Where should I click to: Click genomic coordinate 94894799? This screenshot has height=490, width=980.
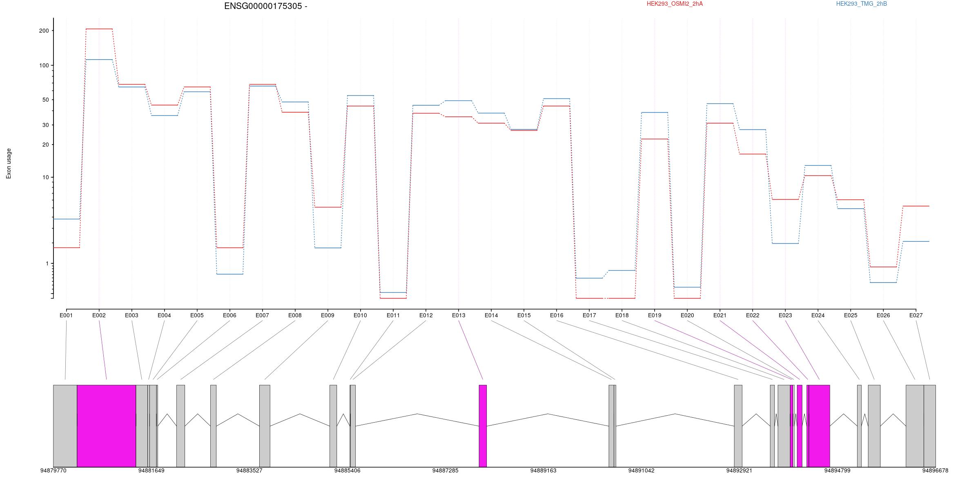[837, 470]
